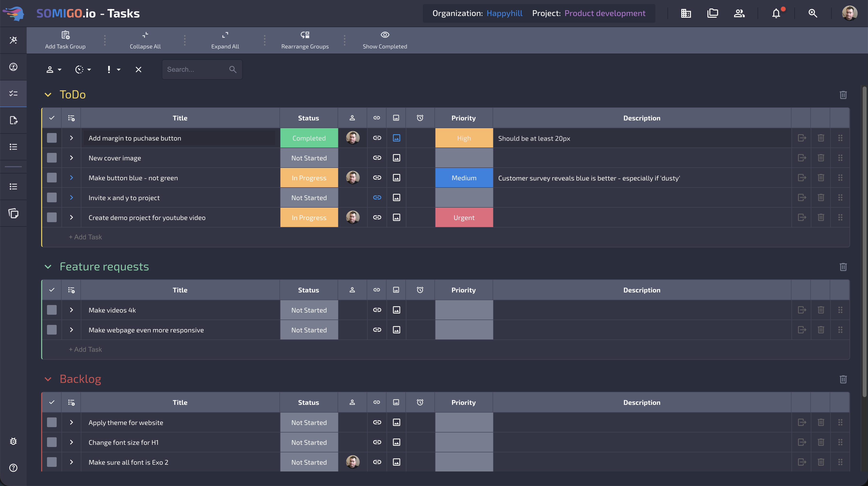Delete the ToDo task group
This screenshot has height=486, width=868.
843,95
